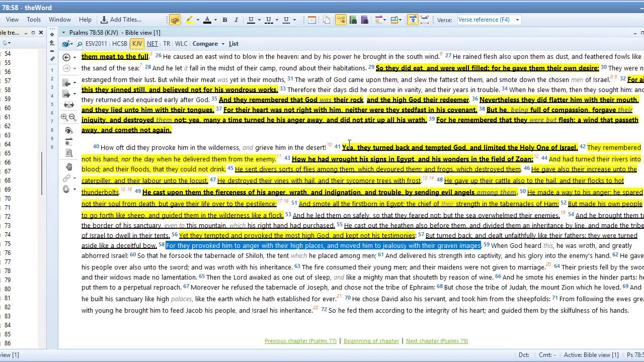Toggle the format painter palette icon
644x362 pixels.
coord(175,20)
